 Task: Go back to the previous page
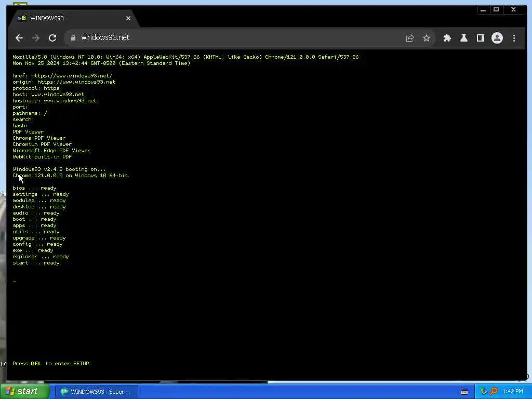click(x=19, y=38)
